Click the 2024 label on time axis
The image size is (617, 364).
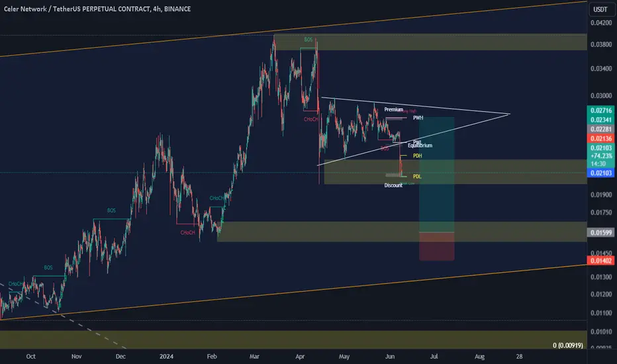tap(166, 357)
